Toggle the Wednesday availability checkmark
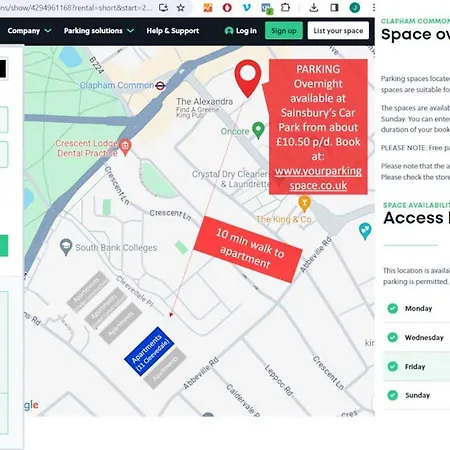 (393, 337)
